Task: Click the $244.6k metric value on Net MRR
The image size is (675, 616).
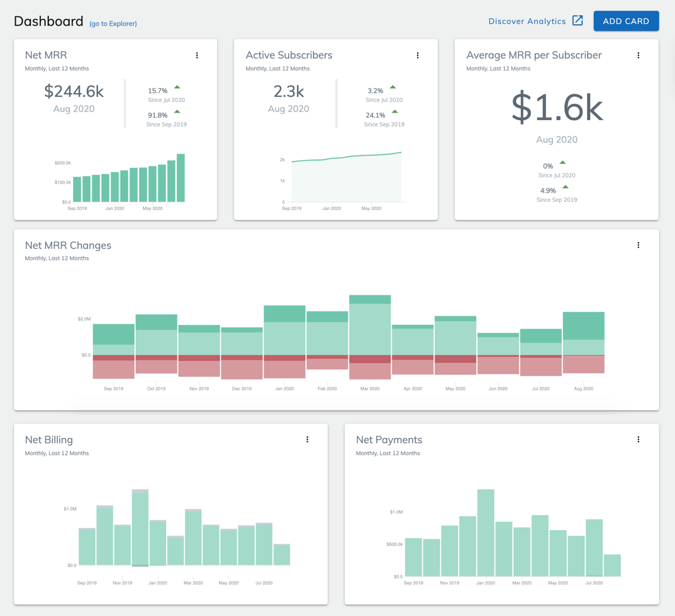Action: click(74, 91)
